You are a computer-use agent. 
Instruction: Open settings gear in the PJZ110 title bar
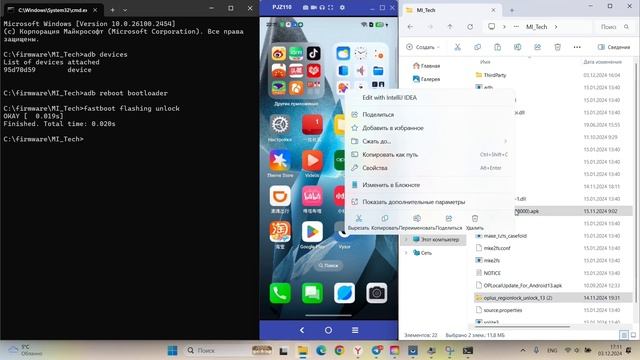(x=342, y=7)
